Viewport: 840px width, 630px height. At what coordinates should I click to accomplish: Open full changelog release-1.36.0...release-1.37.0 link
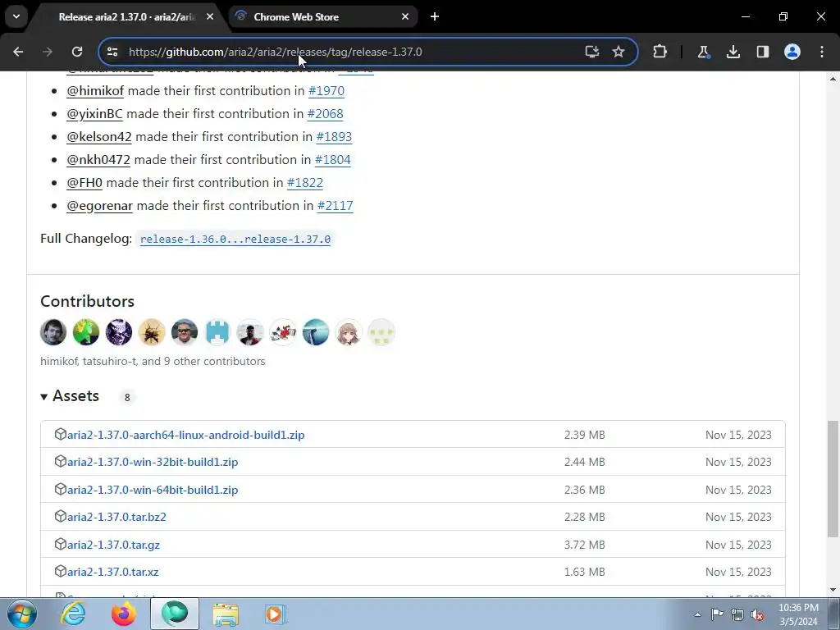(x=235, y=240)
